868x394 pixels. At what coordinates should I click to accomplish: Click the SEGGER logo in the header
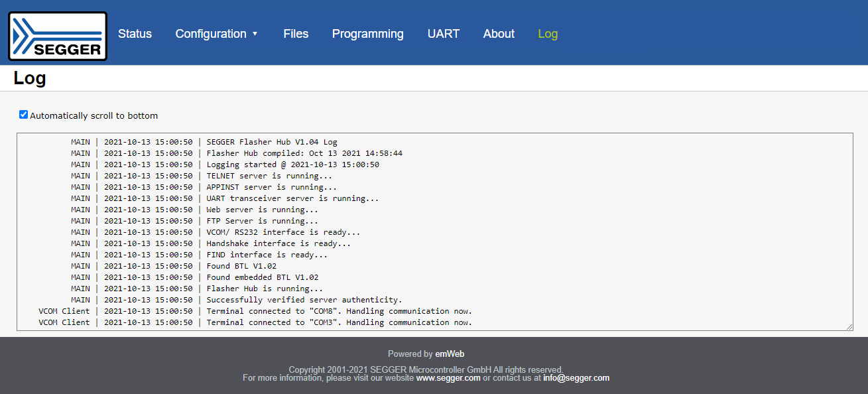coord(58,36)
